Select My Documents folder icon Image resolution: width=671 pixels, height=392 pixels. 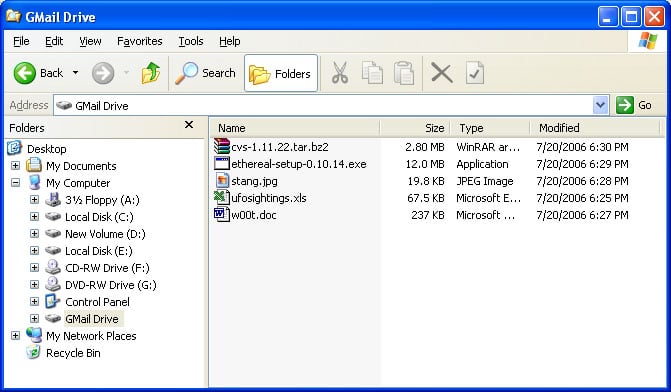point(34,165)
